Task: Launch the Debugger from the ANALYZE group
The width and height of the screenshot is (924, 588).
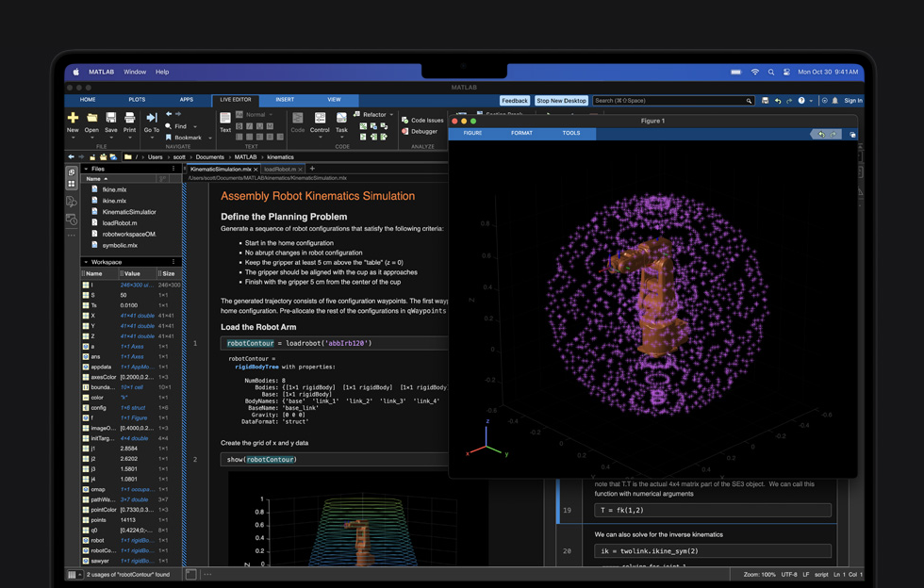Action: (x=420, y=131)
